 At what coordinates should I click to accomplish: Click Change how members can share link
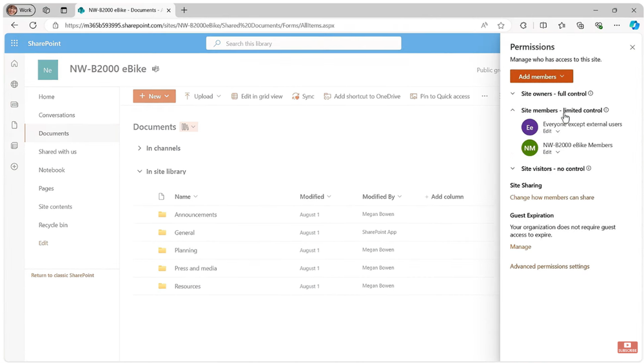tap(552, 197)
